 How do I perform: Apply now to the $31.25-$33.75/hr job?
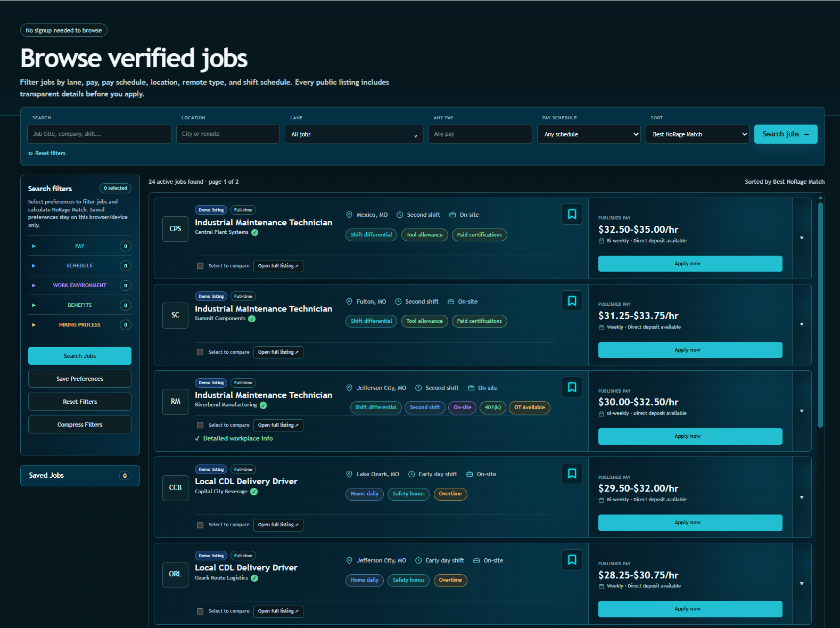pos(690,350)
